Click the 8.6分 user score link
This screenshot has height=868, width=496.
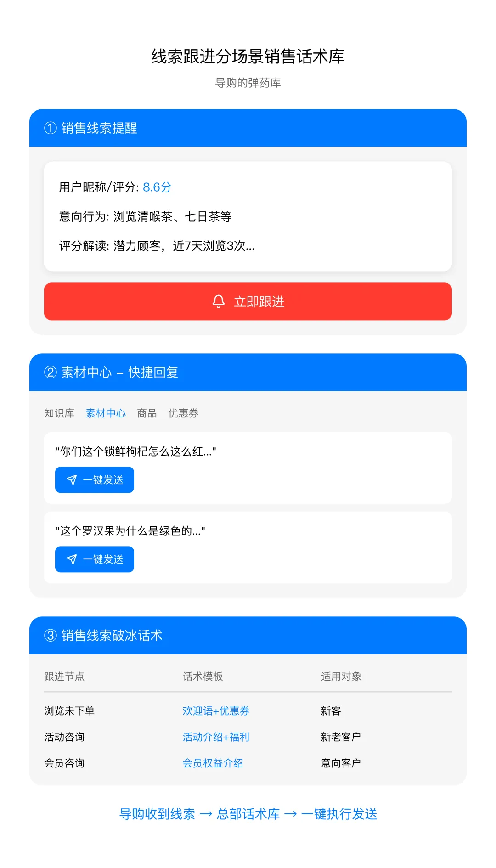157,187
